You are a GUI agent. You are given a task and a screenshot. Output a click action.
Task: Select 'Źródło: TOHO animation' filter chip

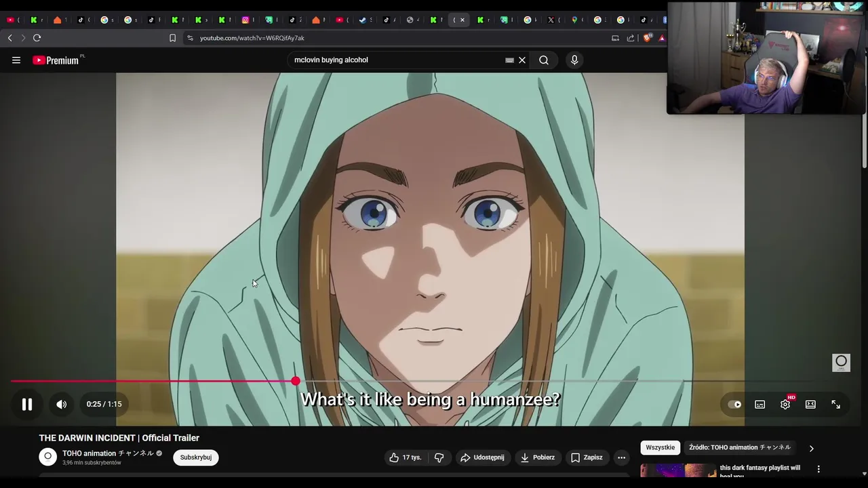pos(740,447)
